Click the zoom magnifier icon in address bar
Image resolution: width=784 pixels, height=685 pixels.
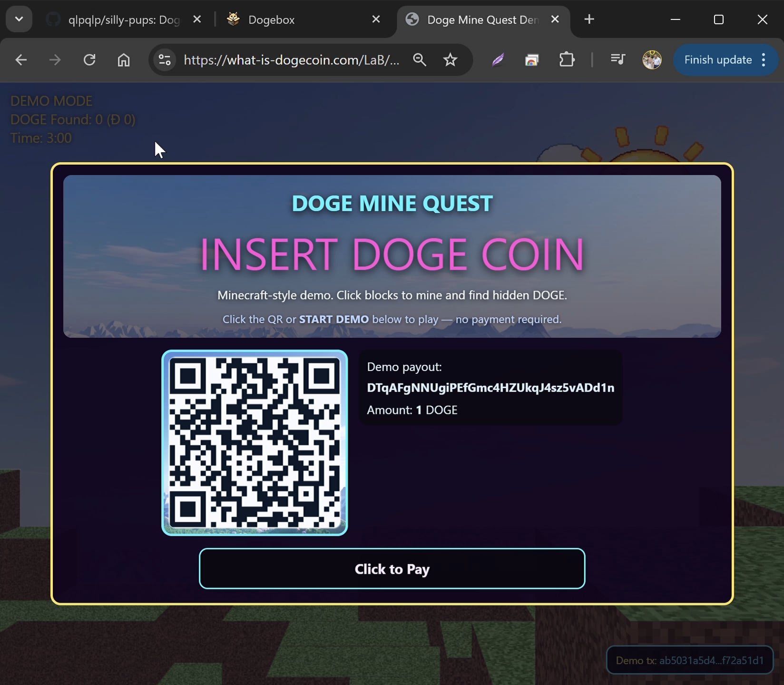pyautogui.click(x=419, y=60)
